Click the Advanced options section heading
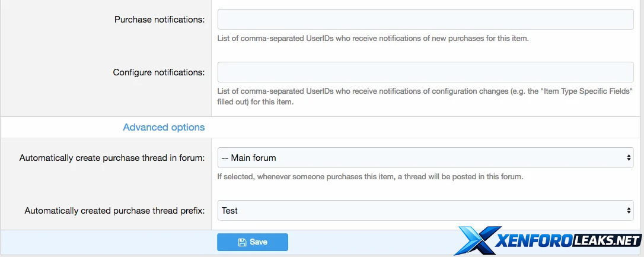This screenshot has height=257, width=644. point(164,127)
